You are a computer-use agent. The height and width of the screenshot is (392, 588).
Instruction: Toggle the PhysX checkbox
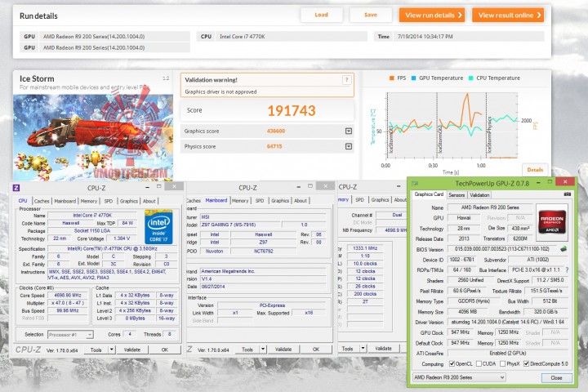(x=502, y=363)
